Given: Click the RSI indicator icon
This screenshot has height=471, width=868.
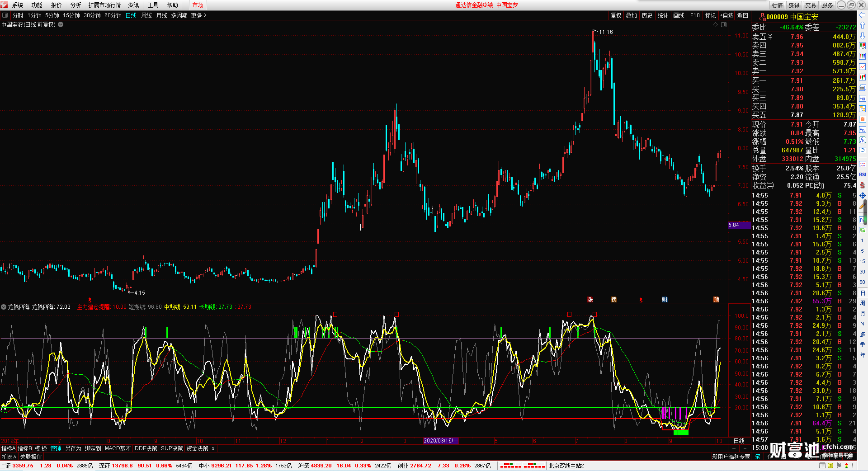Looking at the screenshot, I should coord(862,174).
